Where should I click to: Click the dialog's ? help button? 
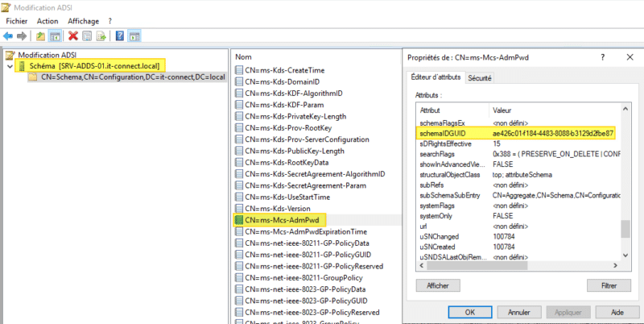coord(602,57)
